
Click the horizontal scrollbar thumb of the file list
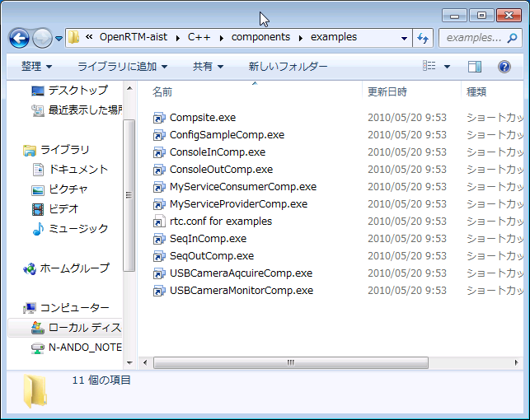coord(291,362)
